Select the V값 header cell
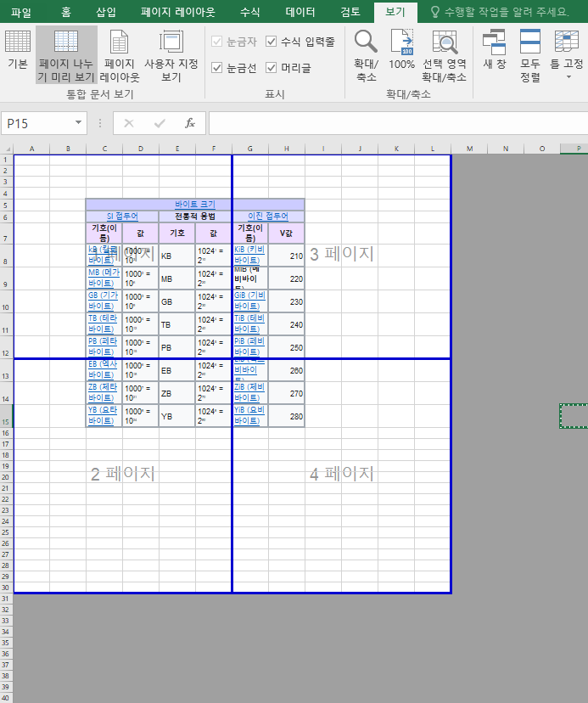Screen dimensions: 588x703 tap(287, 233)
